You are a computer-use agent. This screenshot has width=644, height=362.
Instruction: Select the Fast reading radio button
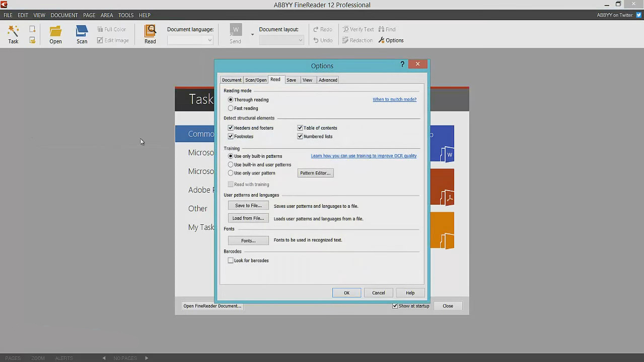point(231,108)
